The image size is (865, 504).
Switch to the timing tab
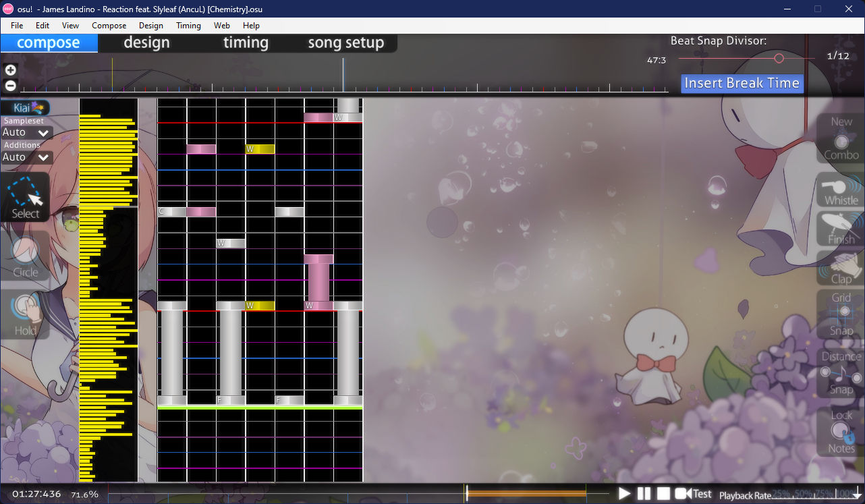(246, 43)
